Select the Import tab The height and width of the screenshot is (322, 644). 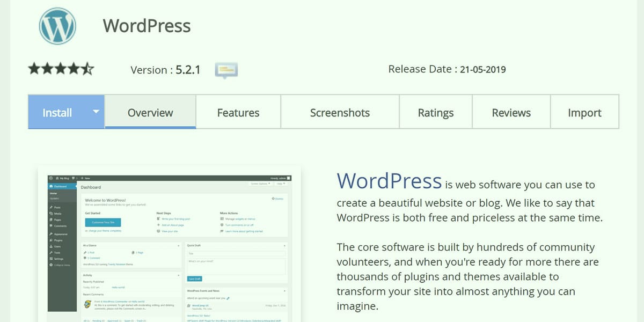coord(584,113)
